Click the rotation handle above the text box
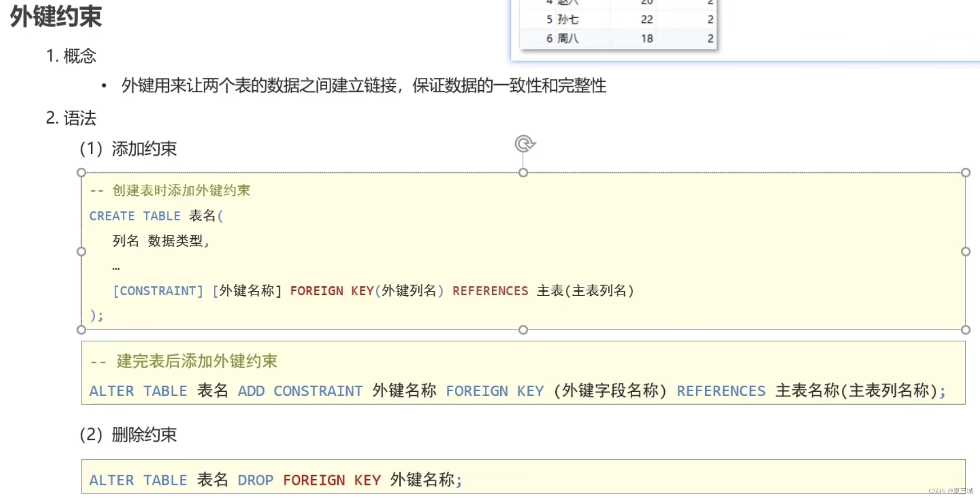 [x=525, y=144]
